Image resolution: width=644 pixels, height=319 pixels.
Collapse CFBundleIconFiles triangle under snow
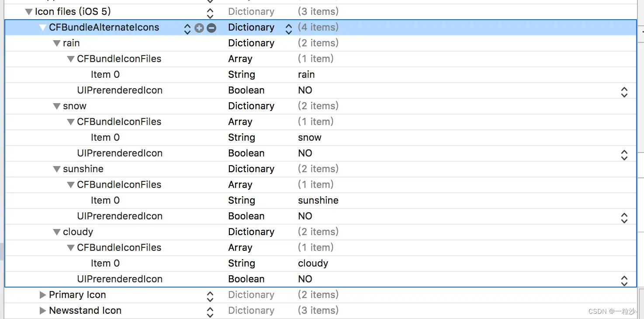click(71, 122)
